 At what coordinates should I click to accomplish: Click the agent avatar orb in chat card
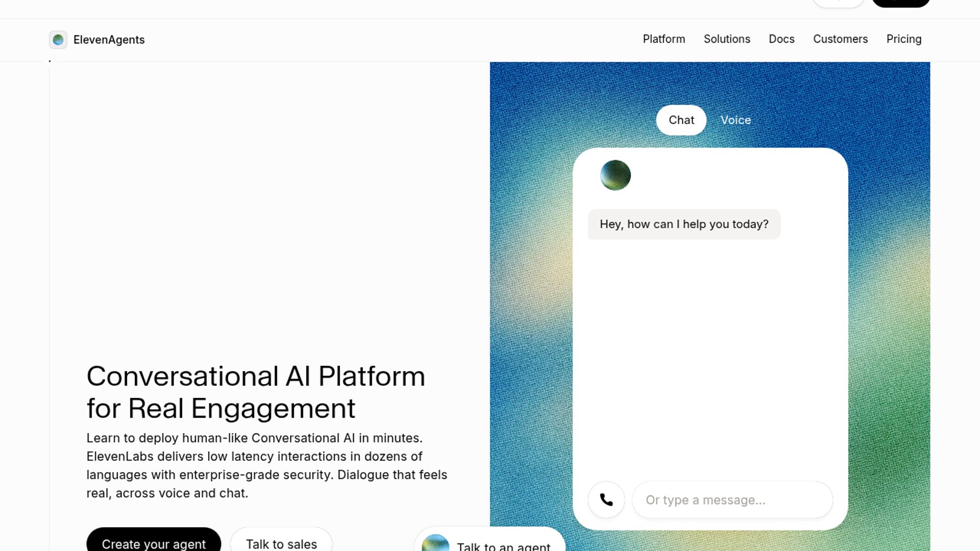click(616, 176)
